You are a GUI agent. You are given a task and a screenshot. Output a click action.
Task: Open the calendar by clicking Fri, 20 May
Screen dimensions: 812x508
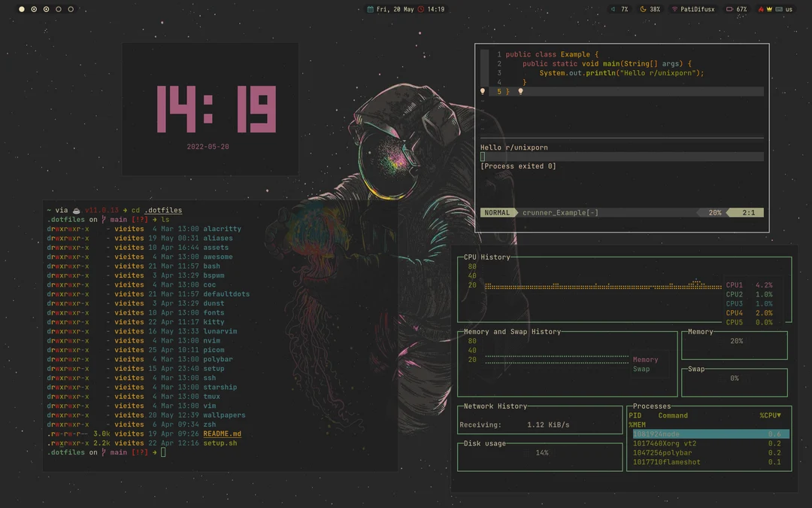[395, 9]
